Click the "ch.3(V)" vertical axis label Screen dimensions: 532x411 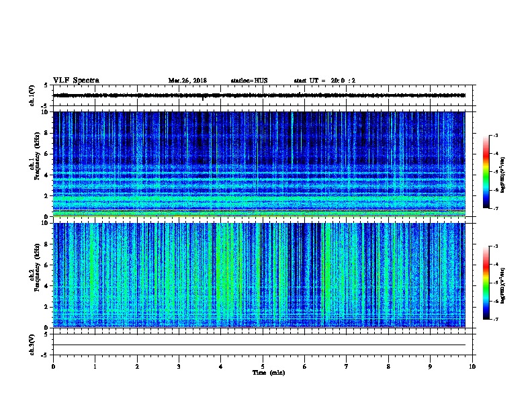(x=32, y=345)
